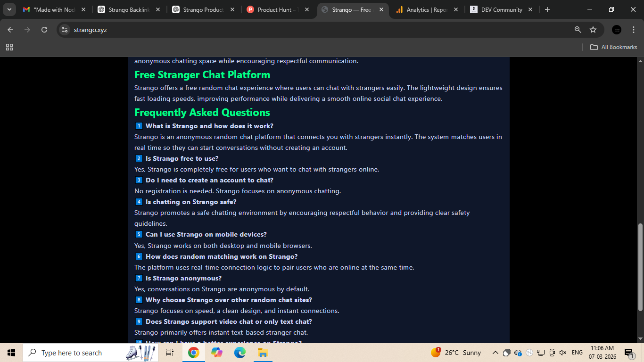
Task: Launch Microsoft Edge from the taskbar
Action: click(x=239, y=352)
